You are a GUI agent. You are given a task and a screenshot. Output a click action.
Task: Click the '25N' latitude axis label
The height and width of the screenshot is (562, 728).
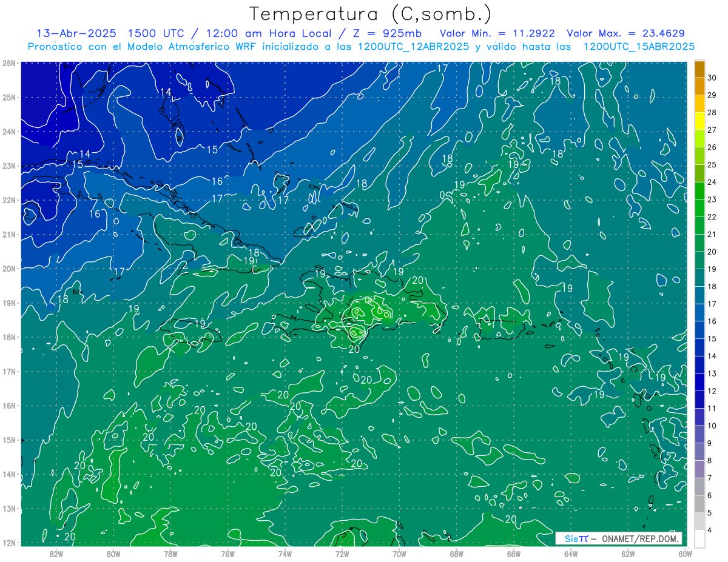9,97
